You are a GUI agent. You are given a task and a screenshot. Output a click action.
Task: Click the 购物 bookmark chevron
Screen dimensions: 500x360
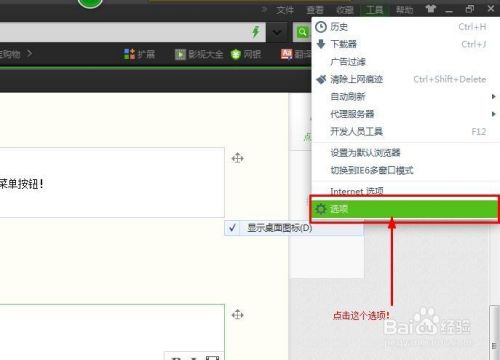(x=30, y=53)
